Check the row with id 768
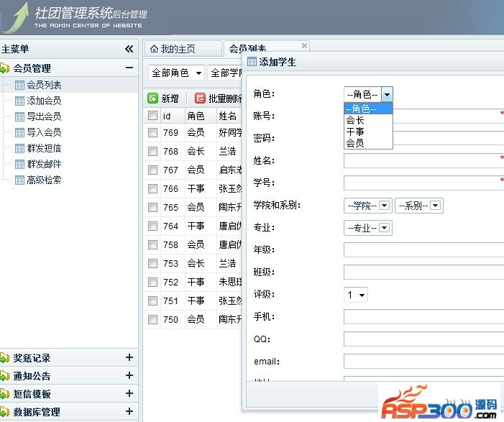Screen dimensions: 504x422 (x=152, y=151)
